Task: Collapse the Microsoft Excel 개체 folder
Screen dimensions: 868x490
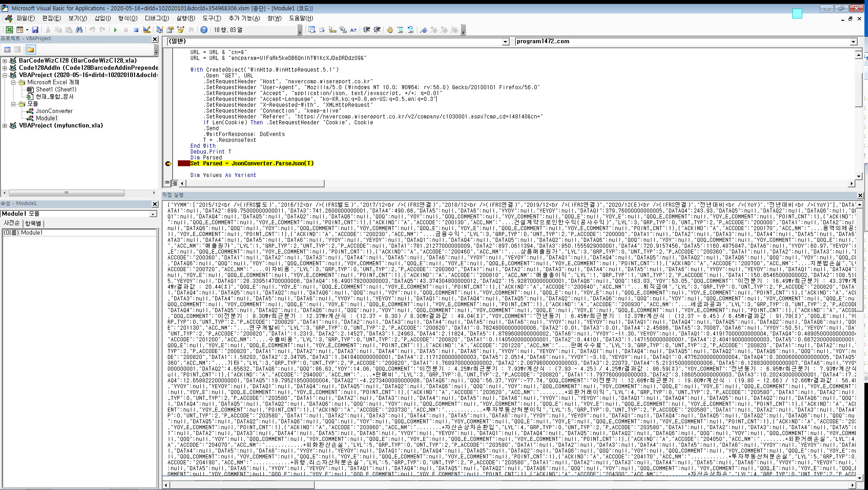Action: click(x=14, y=82)
